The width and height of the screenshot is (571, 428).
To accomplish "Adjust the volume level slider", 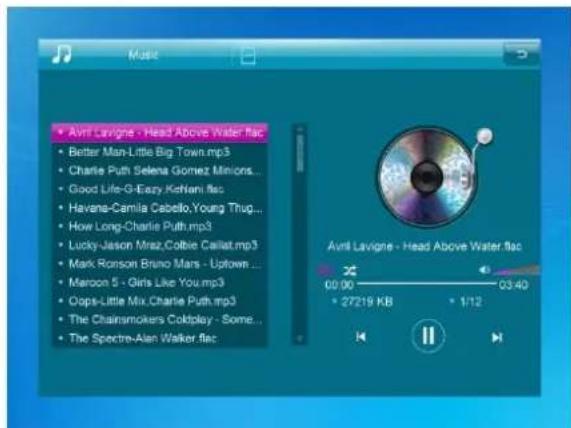I will [516, 270].
